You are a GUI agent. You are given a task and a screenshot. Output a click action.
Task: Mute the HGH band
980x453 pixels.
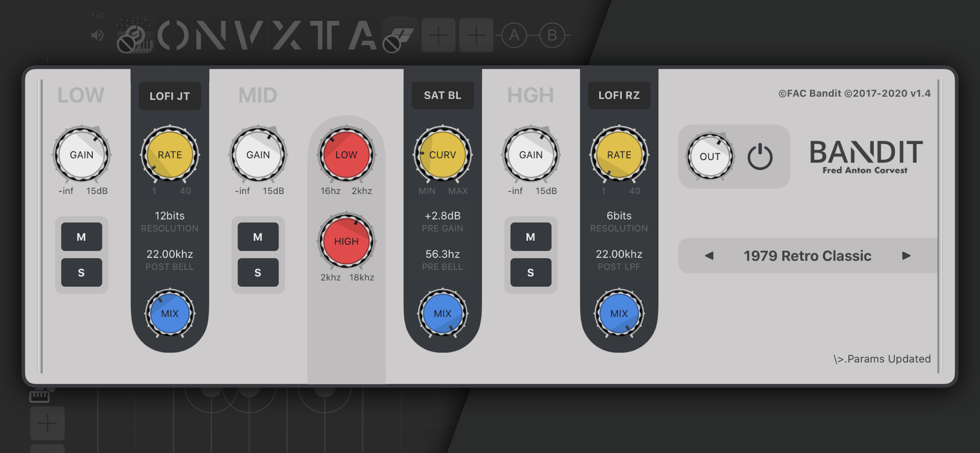click(x=530, y=237)
